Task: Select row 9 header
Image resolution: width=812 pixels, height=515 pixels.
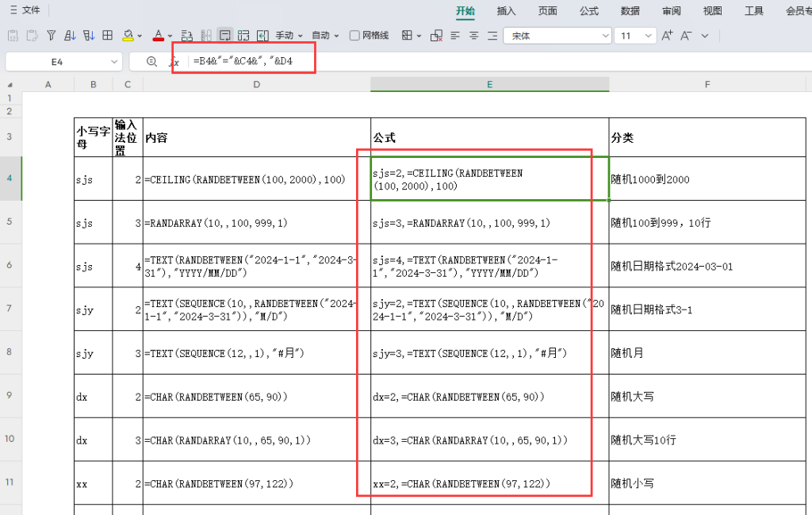Action: [x=10, y=395]
